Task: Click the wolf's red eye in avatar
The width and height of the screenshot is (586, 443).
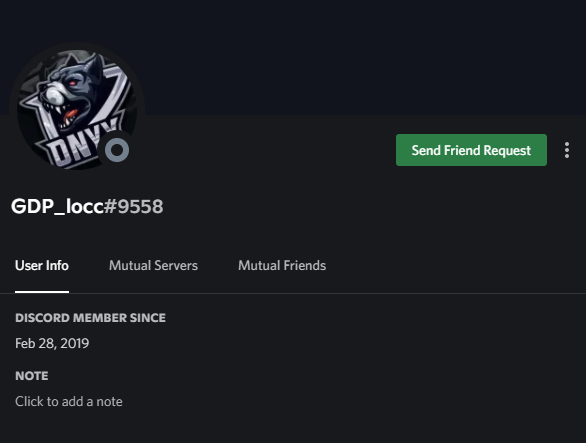Action: point(73,83)
